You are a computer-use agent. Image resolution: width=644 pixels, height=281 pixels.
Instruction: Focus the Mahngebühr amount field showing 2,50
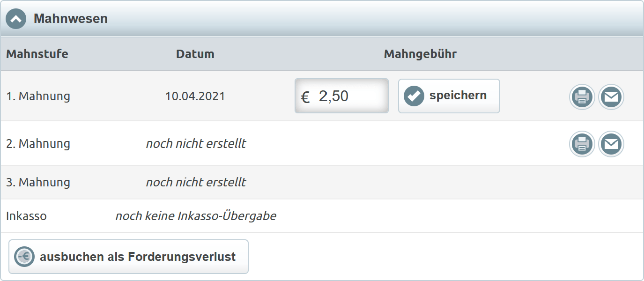click(347, 96)
